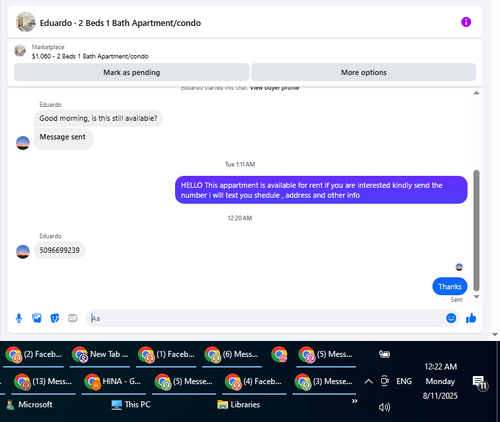Click the Message sent bubble

click(x=63, y=139)
